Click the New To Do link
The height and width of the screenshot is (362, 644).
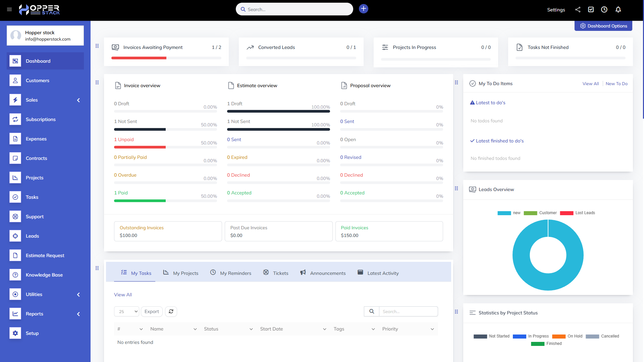tap(616, 83)
